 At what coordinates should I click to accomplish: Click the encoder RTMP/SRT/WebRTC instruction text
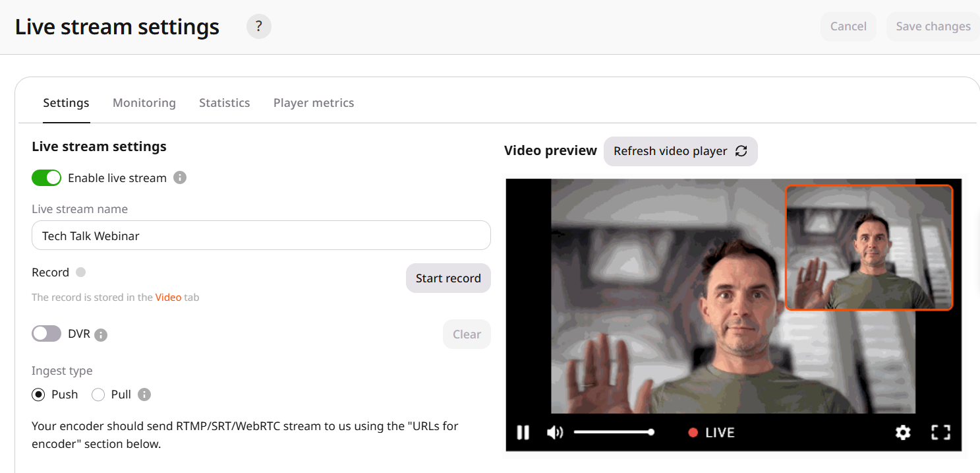coord(245,435)
